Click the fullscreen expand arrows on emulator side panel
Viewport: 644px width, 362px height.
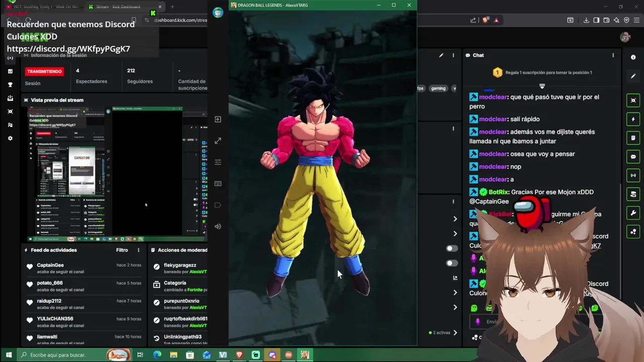coord(218,141)
